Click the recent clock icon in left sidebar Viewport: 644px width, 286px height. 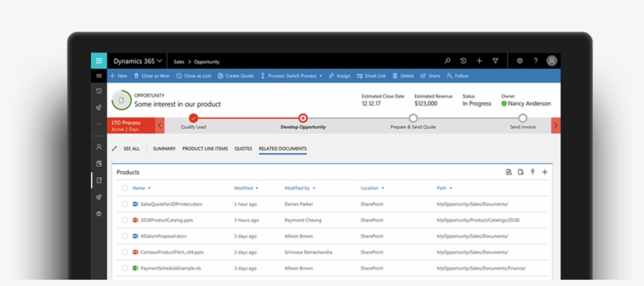99,91
